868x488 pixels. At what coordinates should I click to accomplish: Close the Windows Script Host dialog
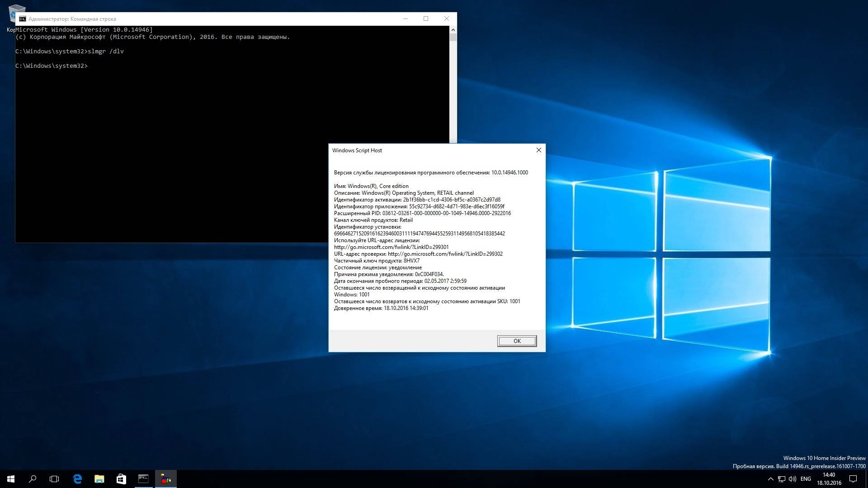coord(538,150)
